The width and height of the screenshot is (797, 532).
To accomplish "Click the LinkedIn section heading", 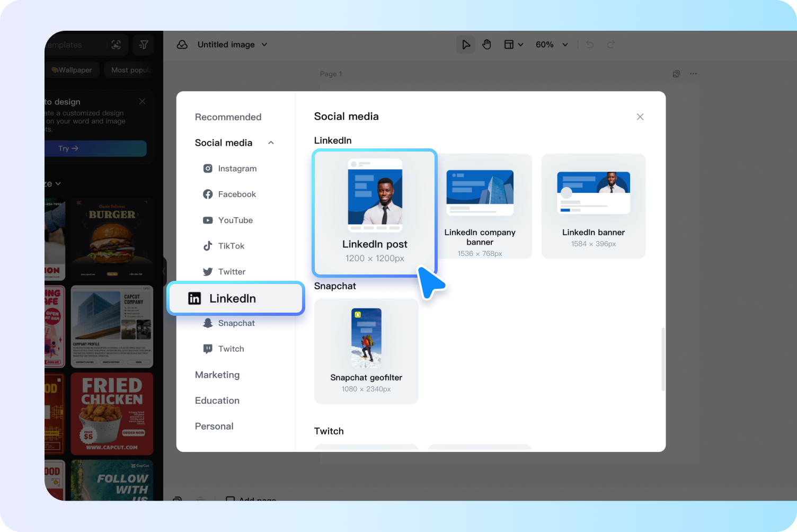I will click(x=333, y=140).
